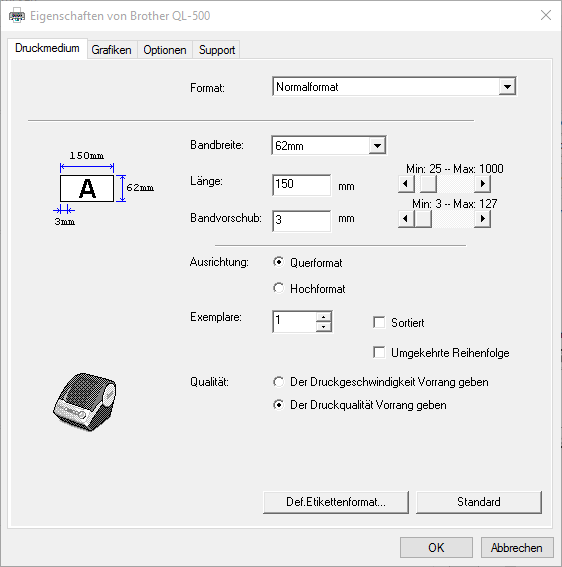
Task: Increase Exemplare with the up spinner arrow
Action: pyautogui.click(x=324, y=316)
